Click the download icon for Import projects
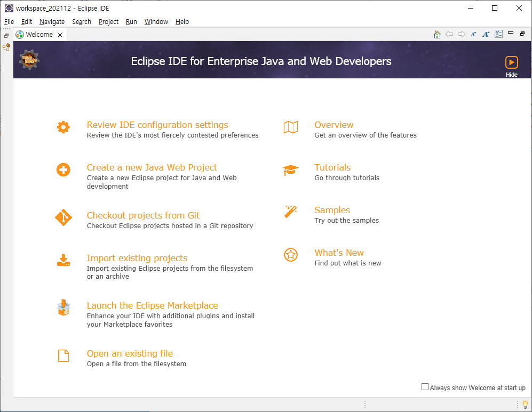Image resolution: width=532 pixels, height=412 pixels. (x=63, y=260)
